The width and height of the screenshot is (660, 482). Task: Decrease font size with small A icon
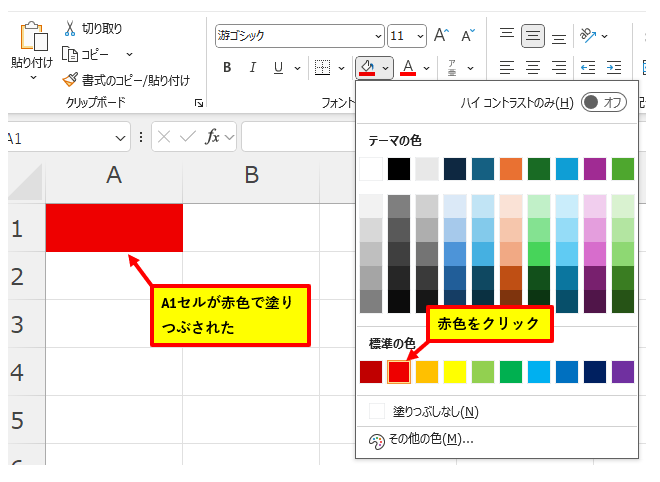coord(468,35)
